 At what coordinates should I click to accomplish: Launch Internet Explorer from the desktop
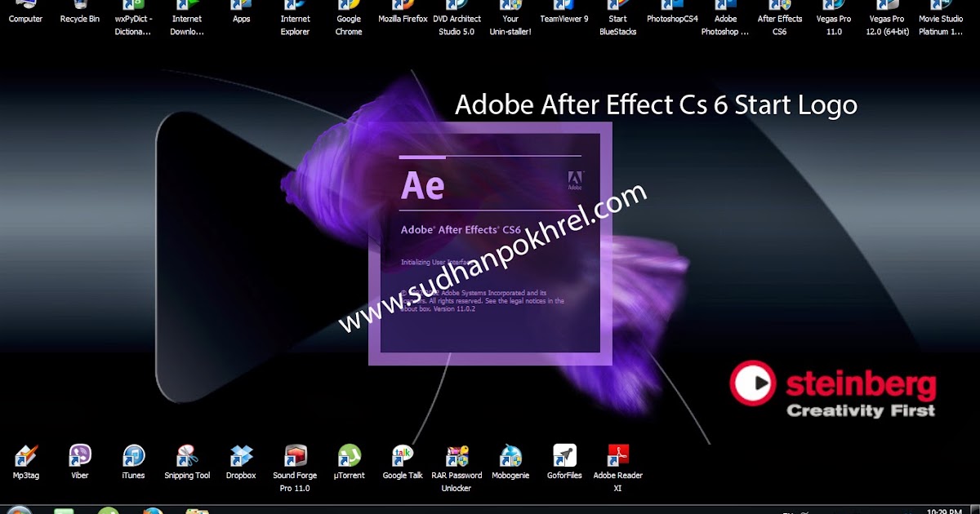(x=295, y=18)
